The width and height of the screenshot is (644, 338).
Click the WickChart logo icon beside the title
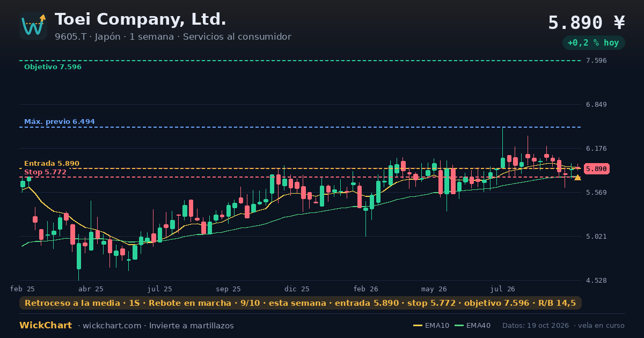[x=33, y=26]
